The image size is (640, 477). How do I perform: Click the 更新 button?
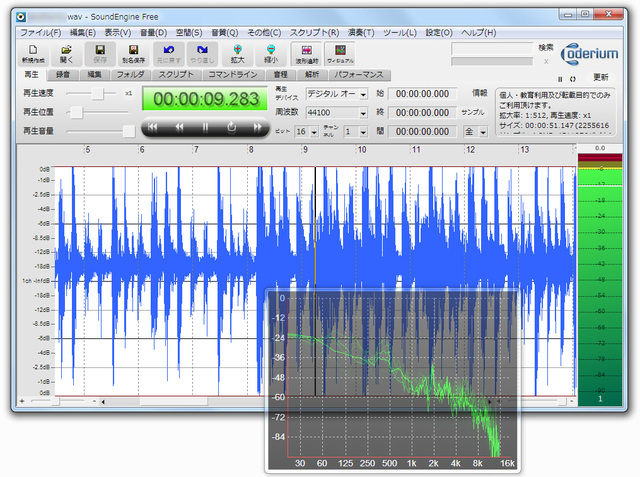pos(601,78)
